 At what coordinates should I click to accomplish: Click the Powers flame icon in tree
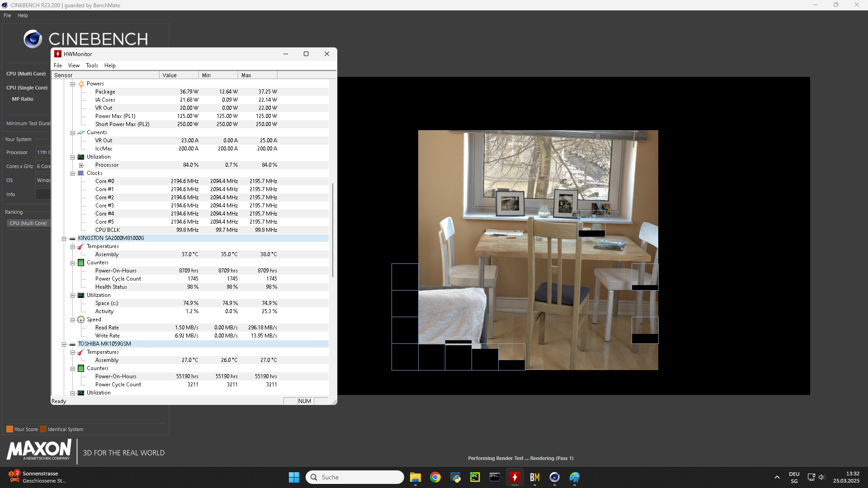click(81, 84)
